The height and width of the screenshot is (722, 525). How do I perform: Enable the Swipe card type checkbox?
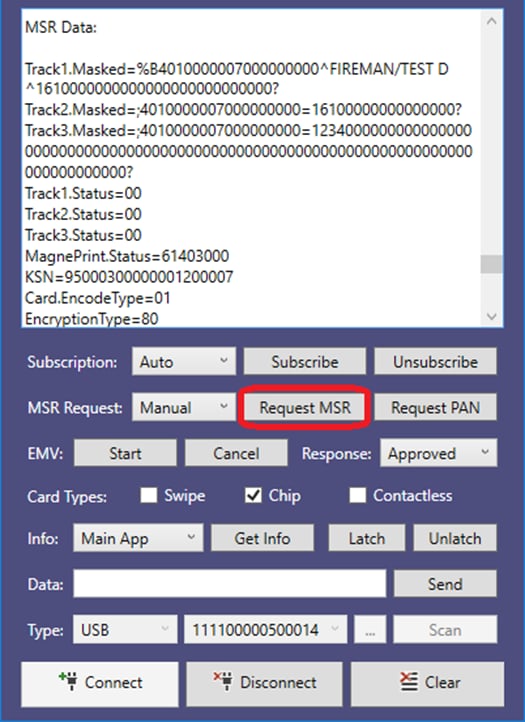pos(148,496)
